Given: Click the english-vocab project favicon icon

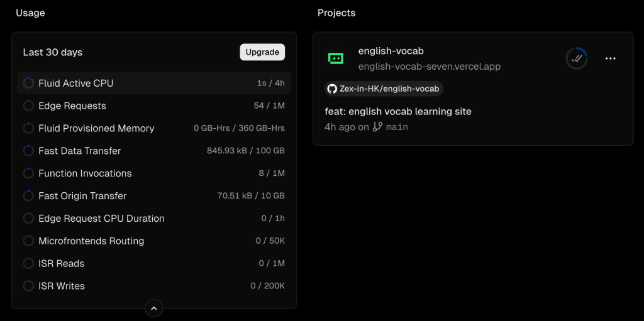Looking at the screenshot, I should coord(336,58).
